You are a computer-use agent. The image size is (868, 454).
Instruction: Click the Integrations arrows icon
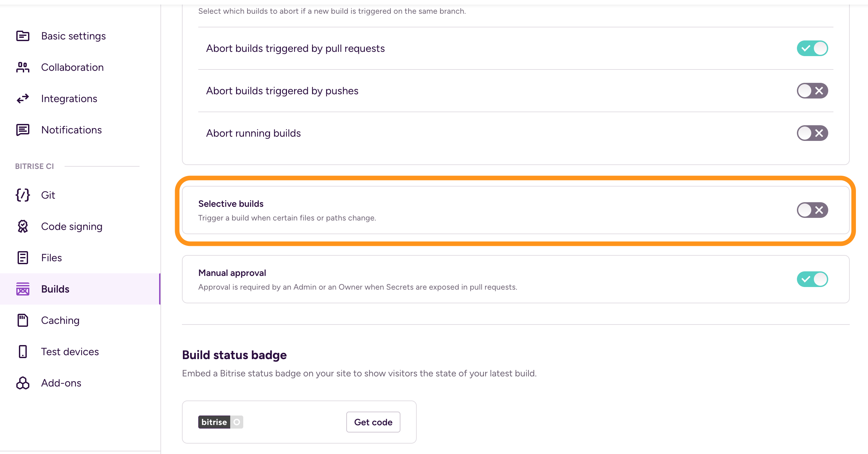[x=22, y=98]
